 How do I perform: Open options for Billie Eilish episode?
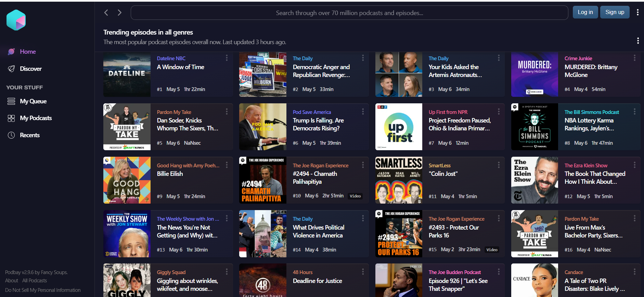pyautogui.click(x=227, y=165)
